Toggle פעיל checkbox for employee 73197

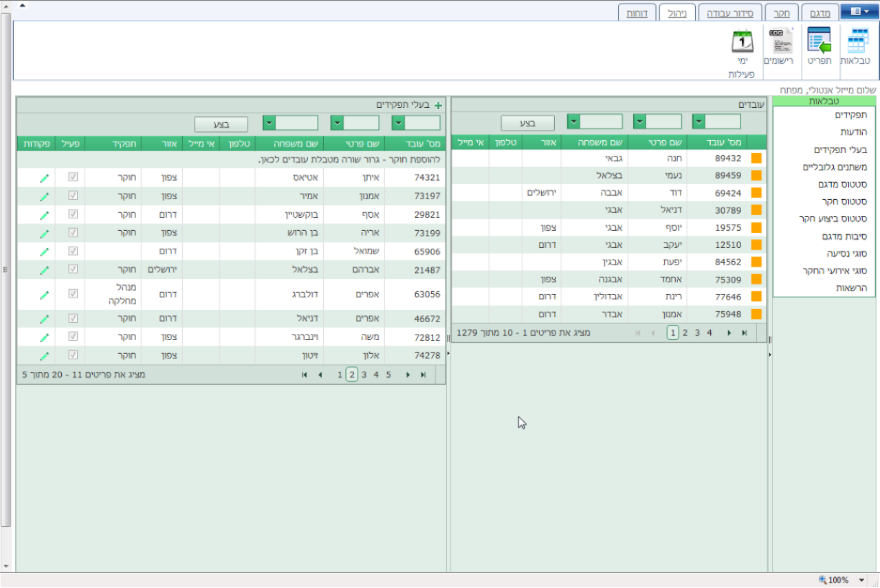tap(73, 196)
